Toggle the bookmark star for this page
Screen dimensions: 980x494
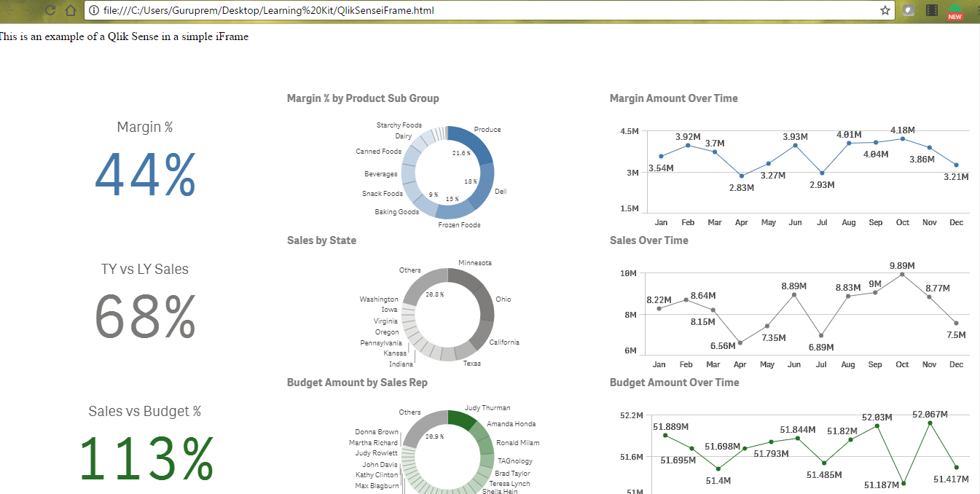coord(885,10)
